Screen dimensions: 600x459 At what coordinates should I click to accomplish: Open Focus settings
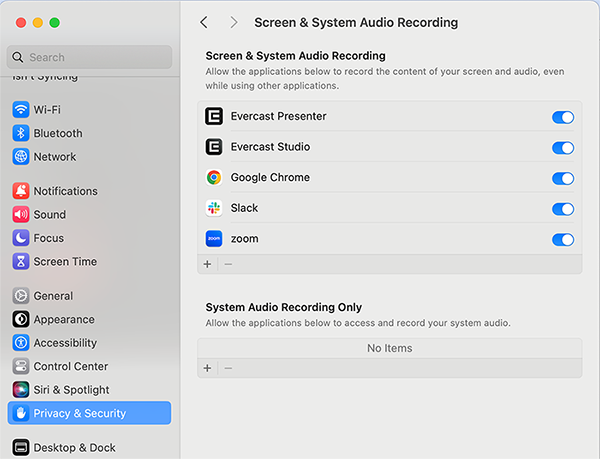[x=89, y=238]
